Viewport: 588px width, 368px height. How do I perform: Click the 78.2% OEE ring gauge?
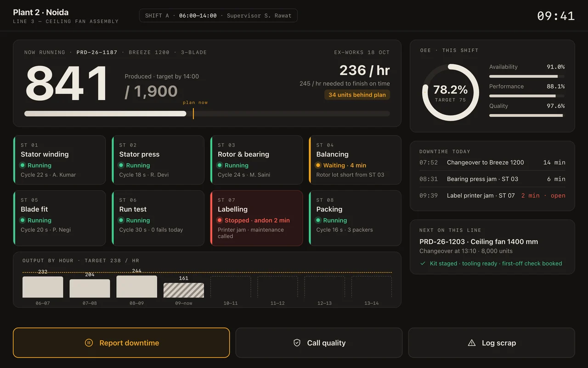pyautogui.click(x=451, y=92)
